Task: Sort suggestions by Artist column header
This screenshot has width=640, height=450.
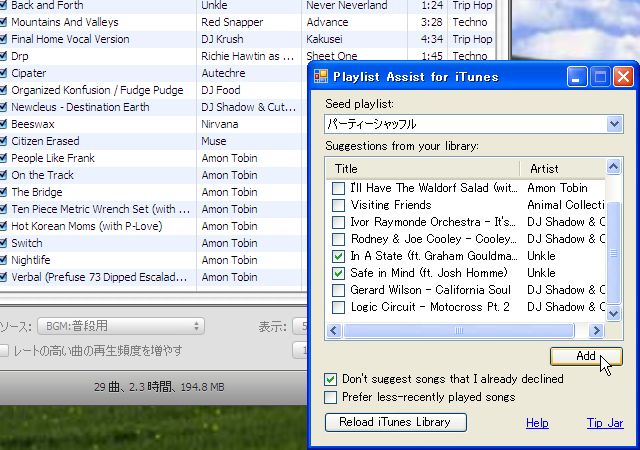Action: [x=563, y=169]
